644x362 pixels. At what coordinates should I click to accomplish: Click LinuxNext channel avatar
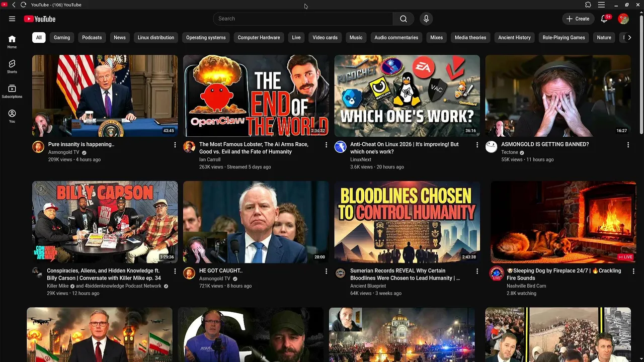(x=341, y=147)
